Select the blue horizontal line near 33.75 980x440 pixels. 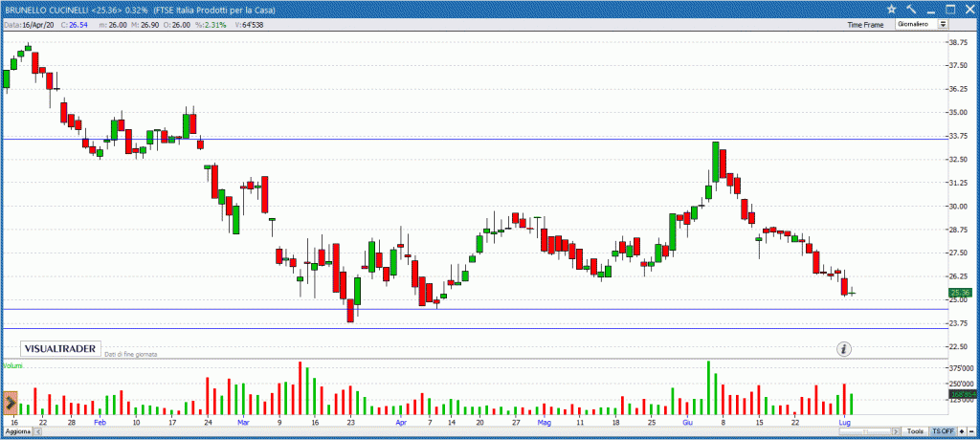[475, 139]
